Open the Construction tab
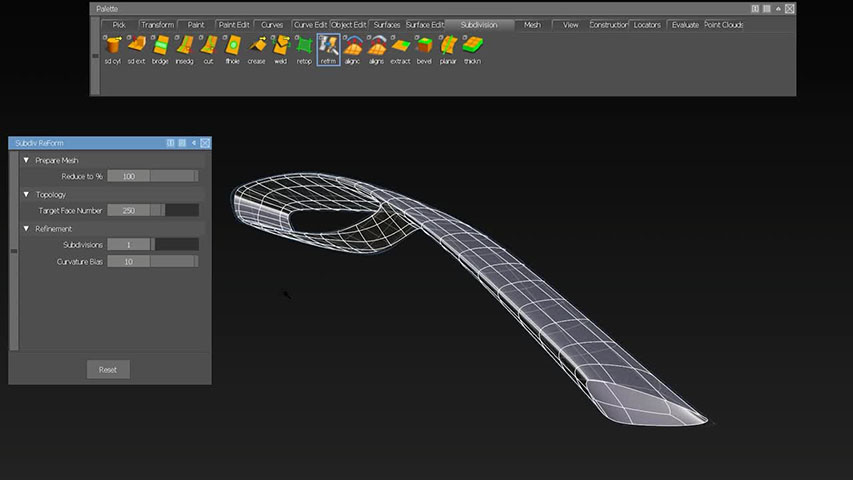 tap(609, 24)
